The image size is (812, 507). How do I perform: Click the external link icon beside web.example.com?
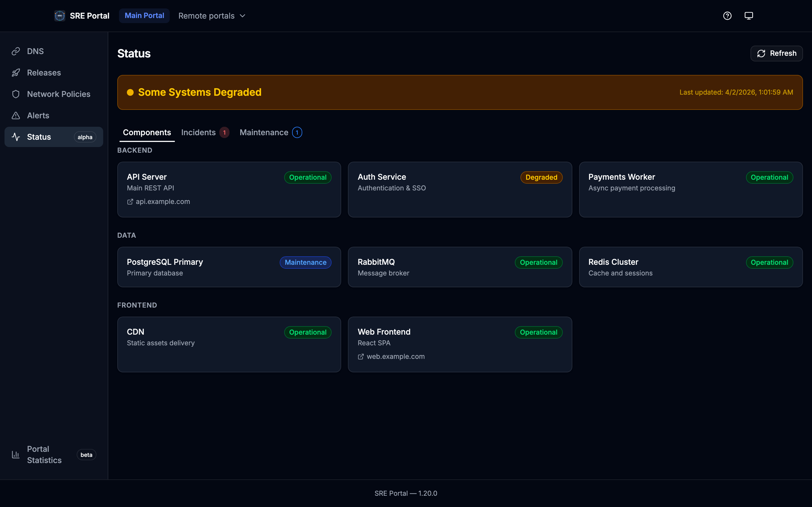click(x=361, y=356)
